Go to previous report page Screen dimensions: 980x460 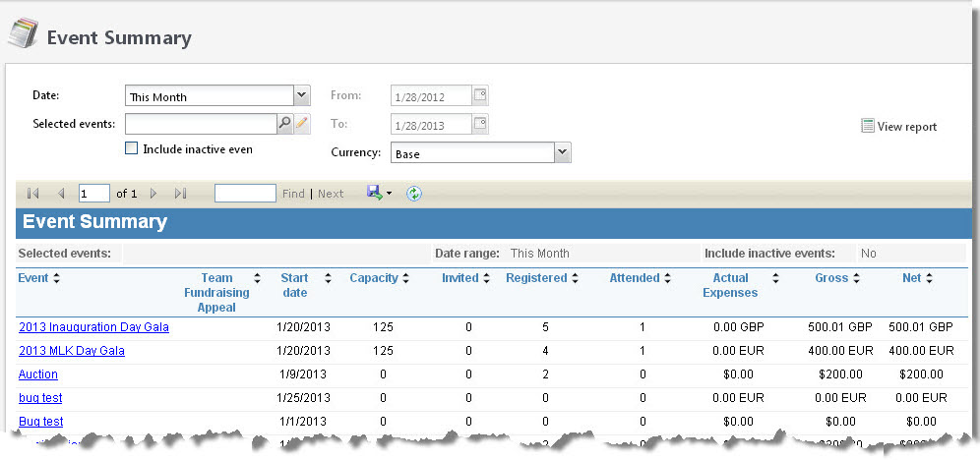[61, 194]
